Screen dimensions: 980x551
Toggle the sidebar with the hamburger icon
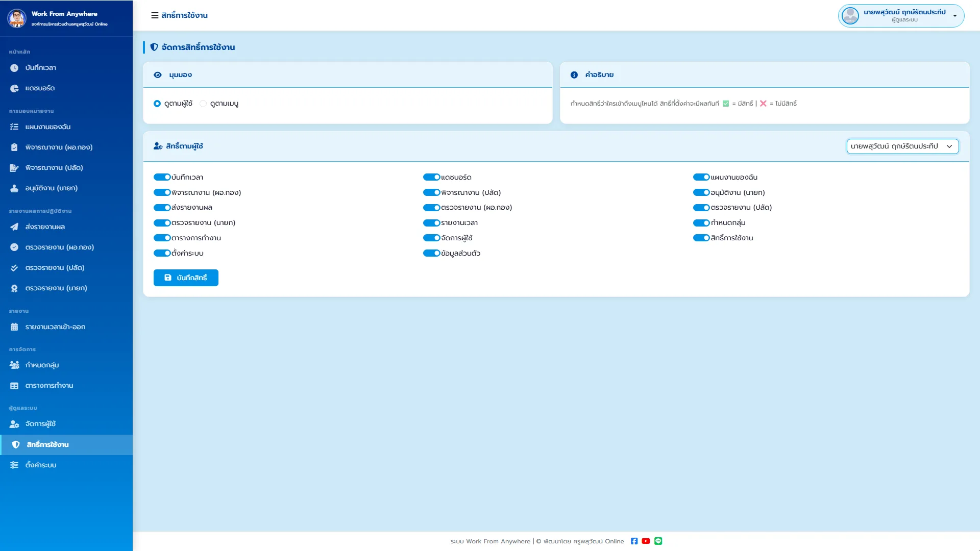(155, 15)
